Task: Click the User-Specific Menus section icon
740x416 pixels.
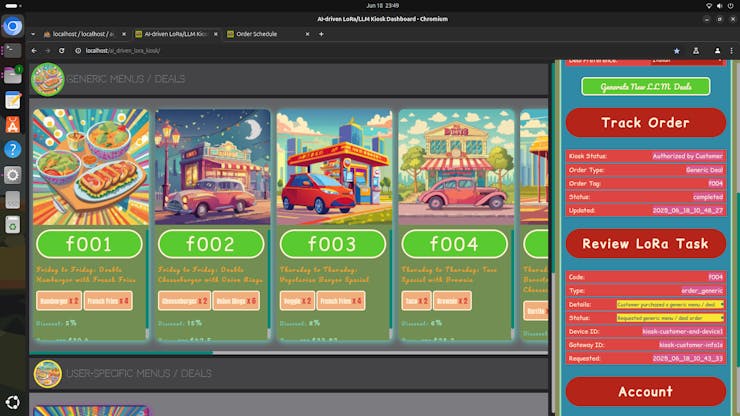Action: coord(47,374)
